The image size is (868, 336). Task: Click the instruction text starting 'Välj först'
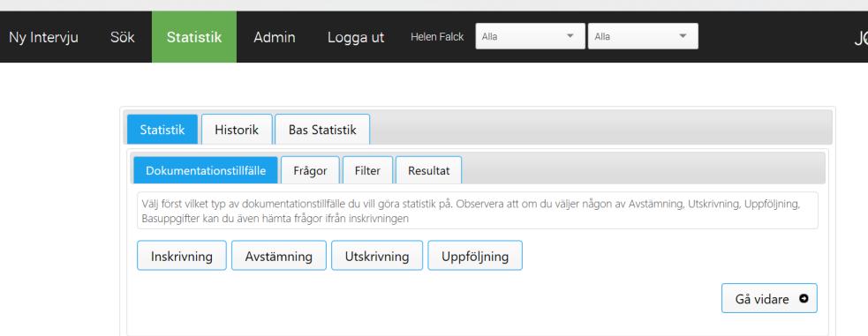471,211
